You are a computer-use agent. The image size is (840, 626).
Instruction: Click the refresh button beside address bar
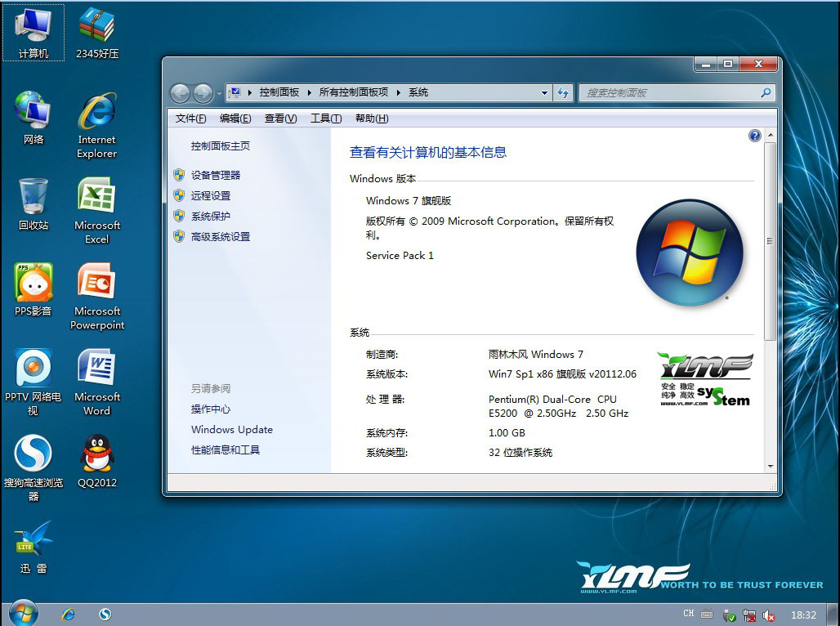coord(563,93)
